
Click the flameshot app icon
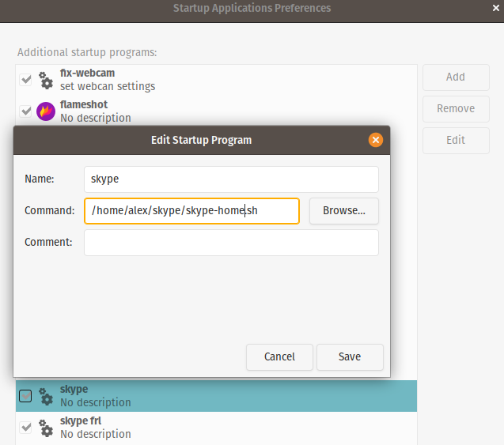[46, 111]
